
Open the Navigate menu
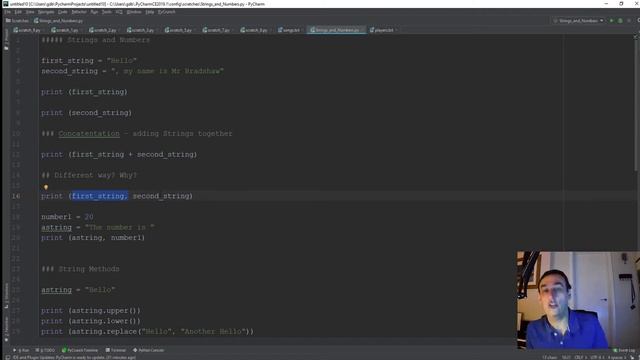coord(46,12)
